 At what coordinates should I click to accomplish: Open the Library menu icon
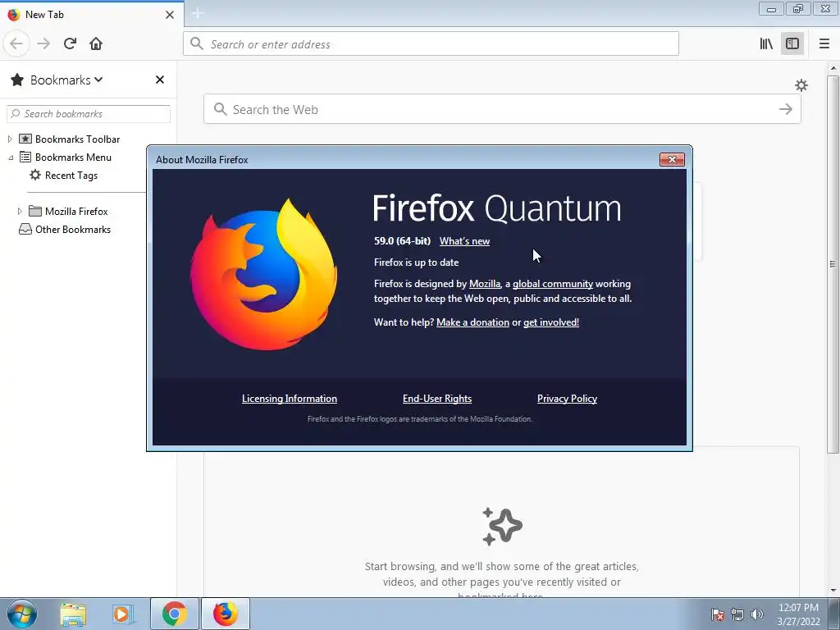tap(766, 44)
